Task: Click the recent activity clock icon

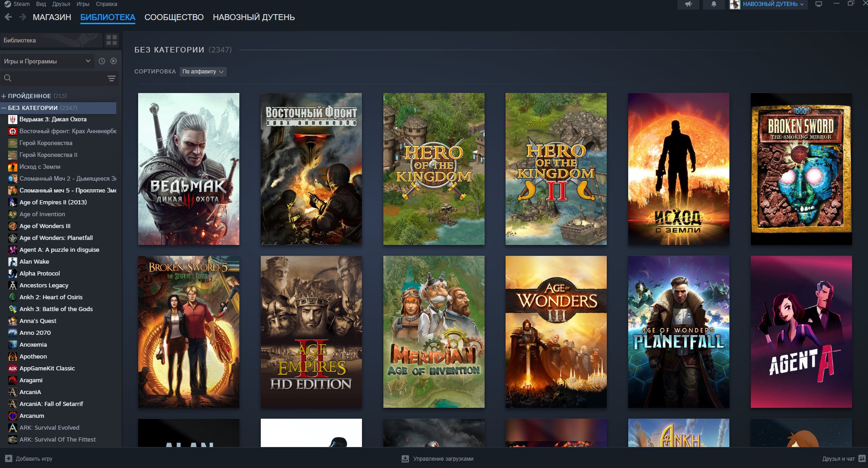Action: pyautogui.click(x=102, y=61)
